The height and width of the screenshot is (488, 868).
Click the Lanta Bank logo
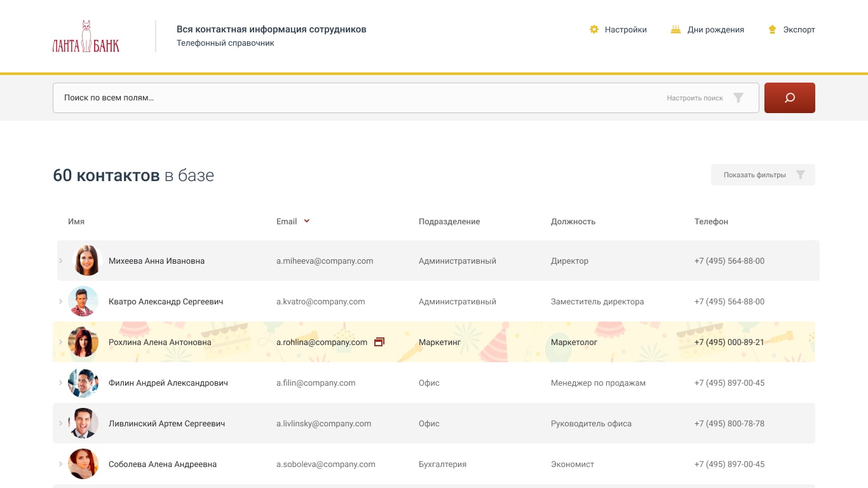coord(86,36)
